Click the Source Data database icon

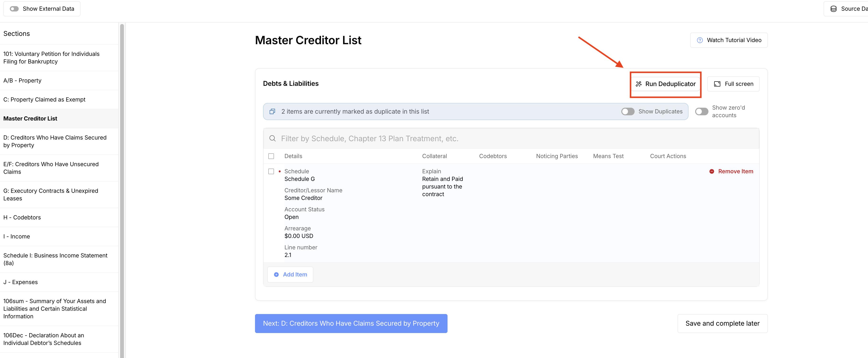click(x=833, y=9)
